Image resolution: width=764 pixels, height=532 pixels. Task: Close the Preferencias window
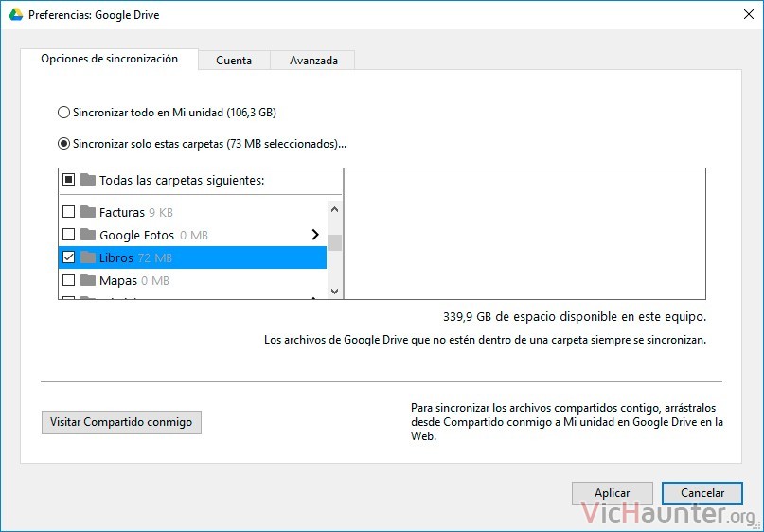(749, 14)
